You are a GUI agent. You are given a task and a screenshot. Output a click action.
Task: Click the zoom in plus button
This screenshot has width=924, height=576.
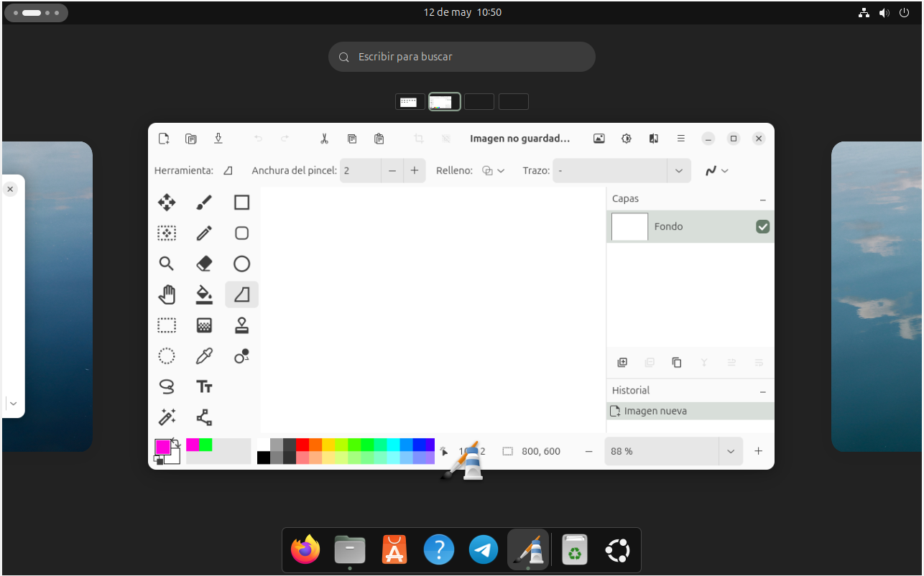pos(758,451)
